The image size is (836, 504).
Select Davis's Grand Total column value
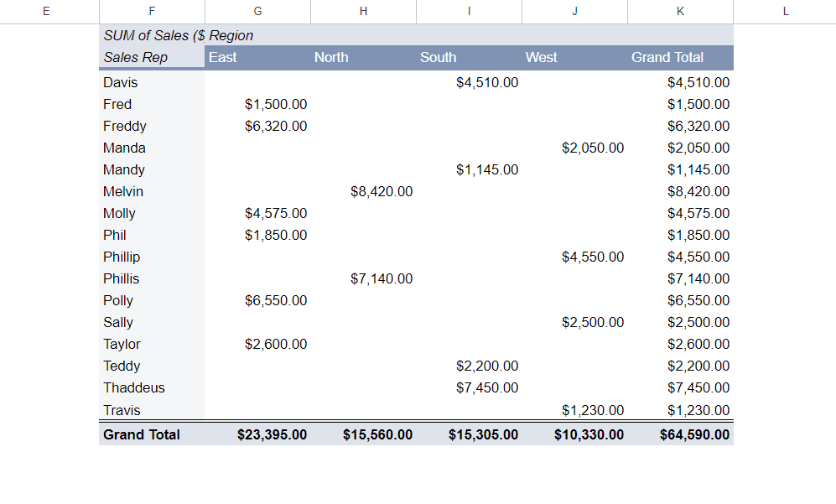click(x=680, y=82)
